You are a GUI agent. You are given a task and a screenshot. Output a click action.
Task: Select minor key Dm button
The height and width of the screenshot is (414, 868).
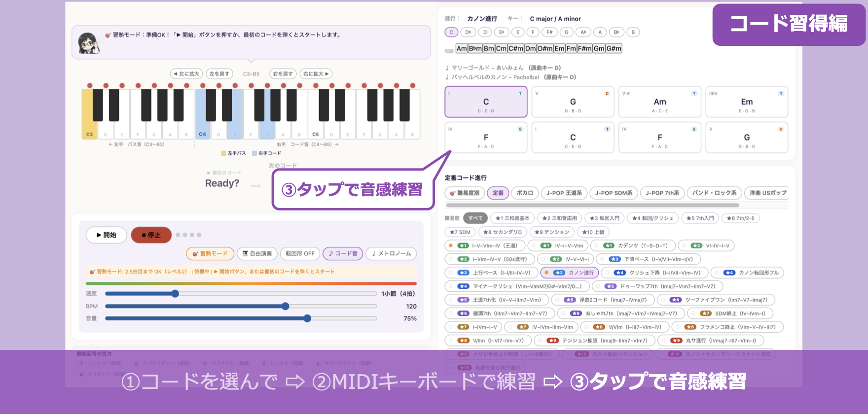(531, 48)
